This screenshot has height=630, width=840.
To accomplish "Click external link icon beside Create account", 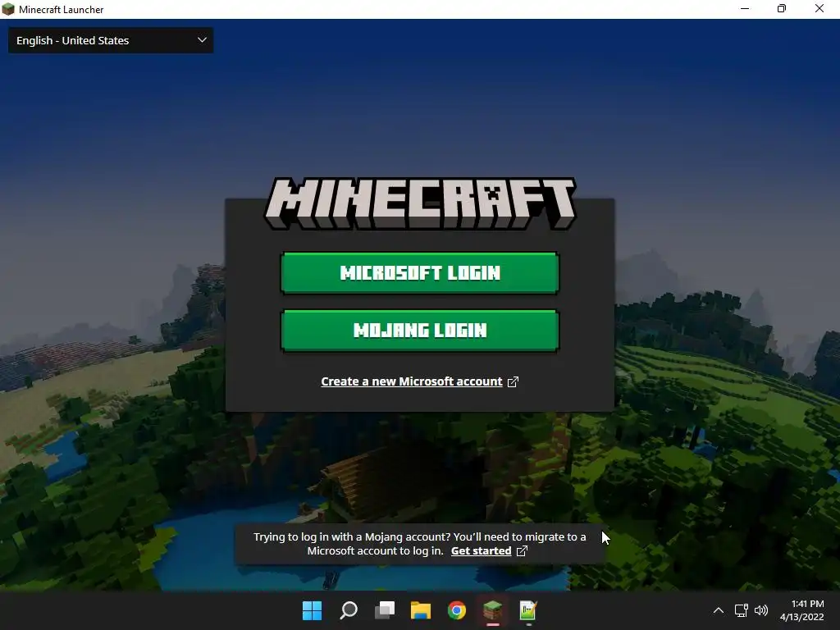I will 513,381.
